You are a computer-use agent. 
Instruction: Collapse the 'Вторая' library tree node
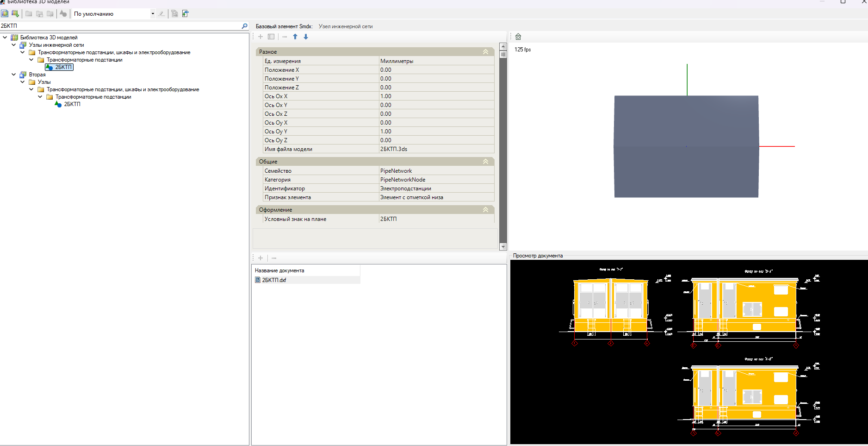click(x=14, y=75)
